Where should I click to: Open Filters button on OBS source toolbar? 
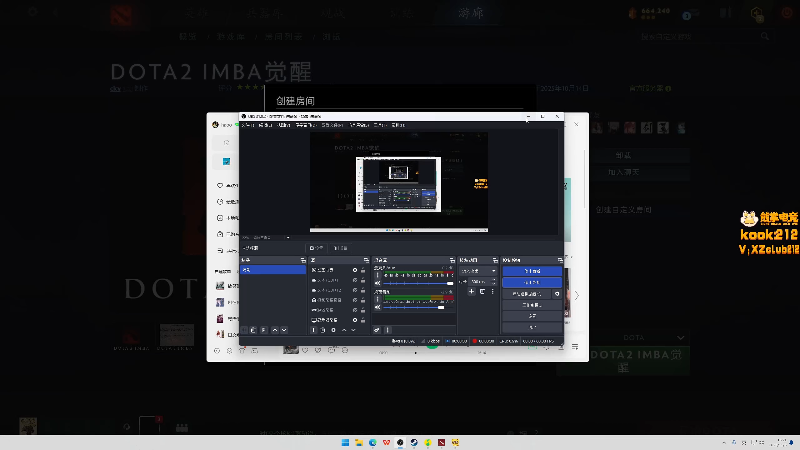click(340, 248)
